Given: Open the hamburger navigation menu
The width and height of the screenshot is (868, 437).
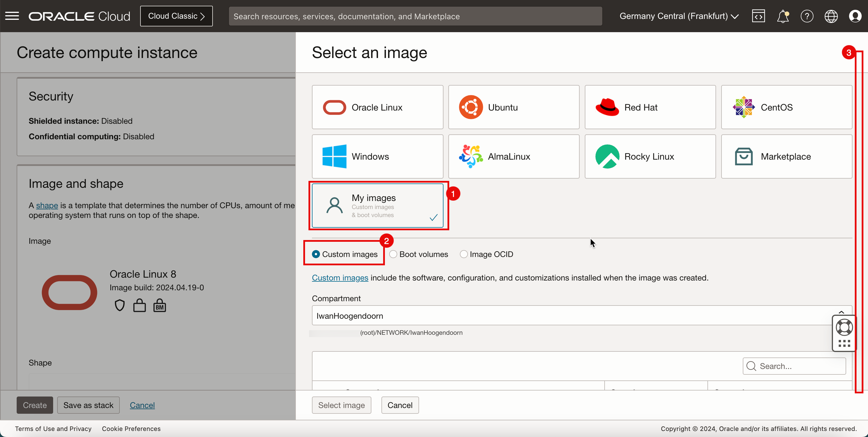Looking at the screenshot, I should pos(12,16).
